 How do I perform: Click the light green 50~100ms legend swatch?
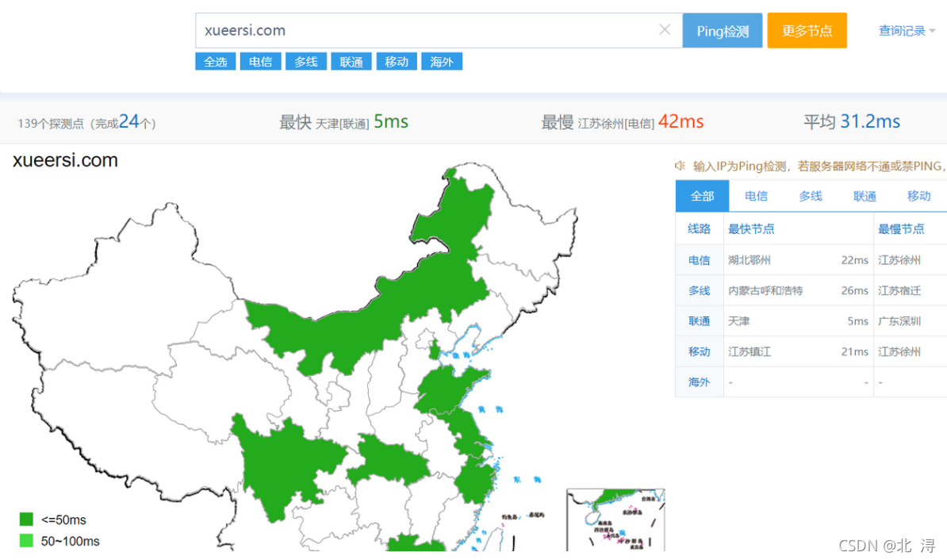coord(26,541)
